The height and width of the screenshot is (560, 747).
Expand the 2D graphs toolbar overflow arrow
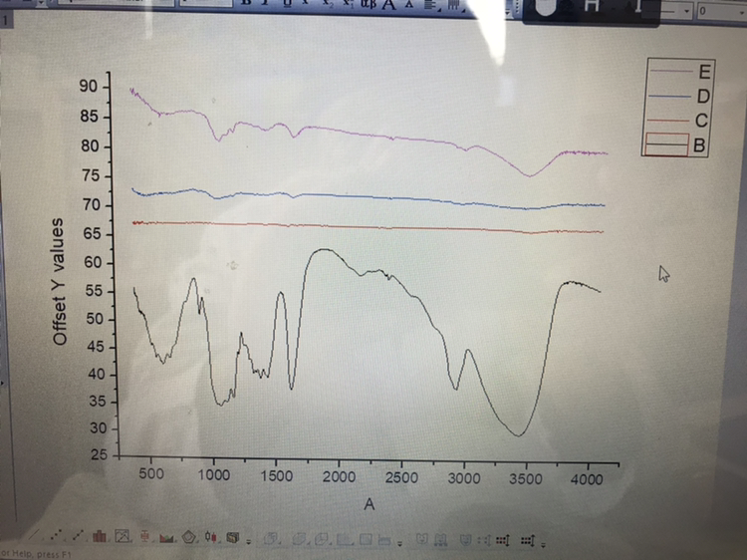pos(249,541)
